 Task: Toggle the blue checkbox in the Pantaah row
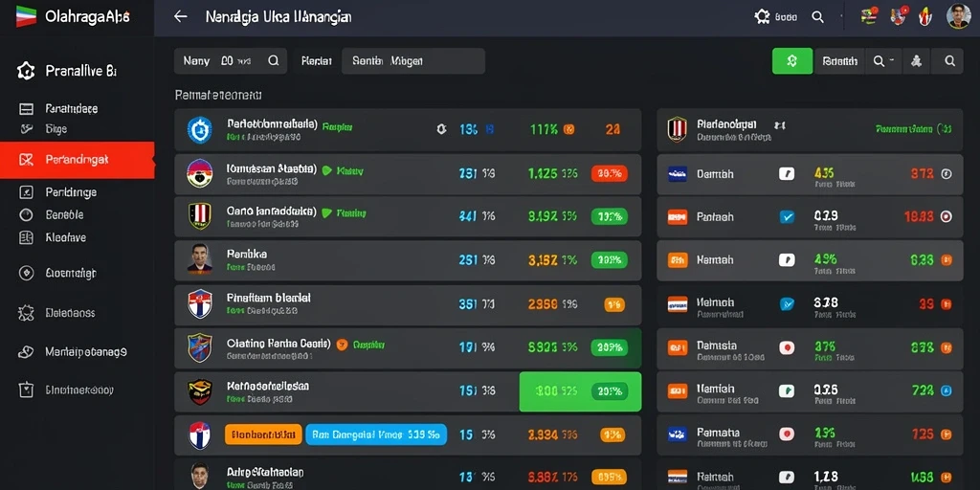[x=787, y=217]
